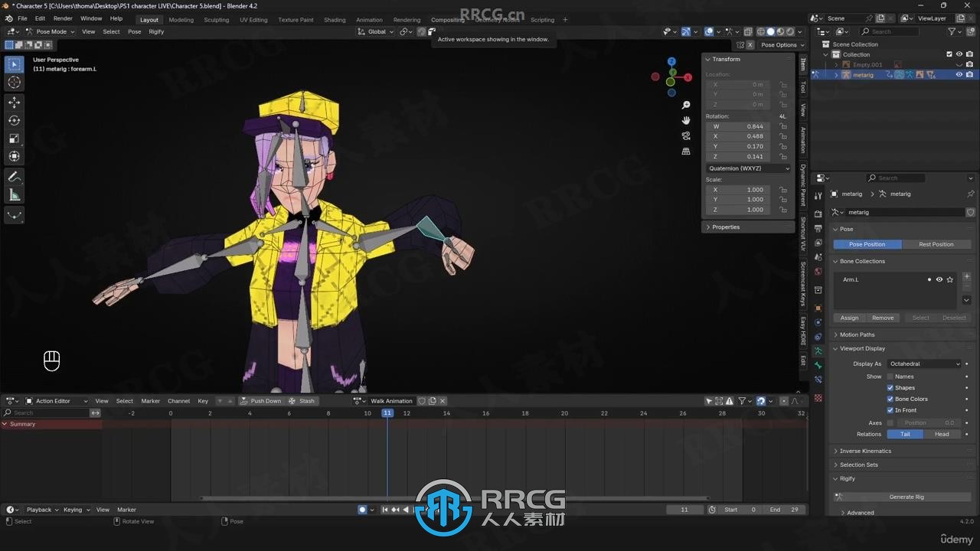
Task: Select Rest Position
Action: tap(936, 244)
